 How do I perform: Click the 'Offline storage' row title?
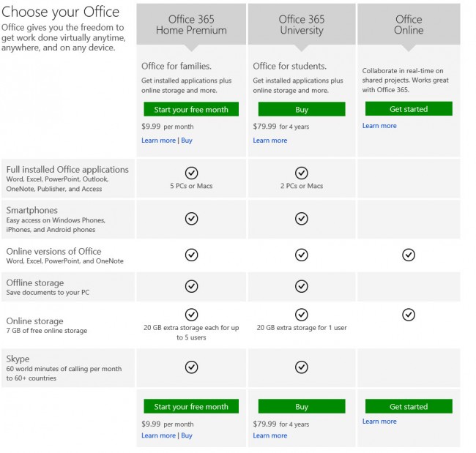(35, 282)
